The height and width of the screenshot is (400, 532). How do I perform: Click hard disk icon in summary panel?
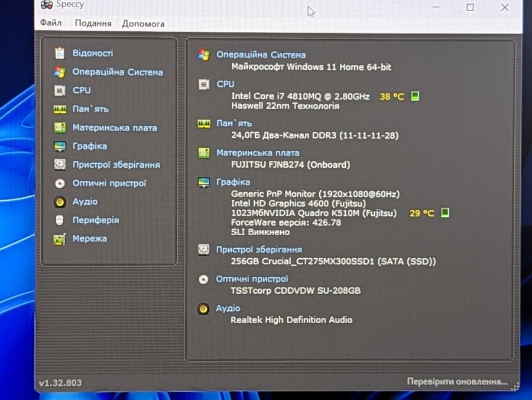[x=203, y=249]
